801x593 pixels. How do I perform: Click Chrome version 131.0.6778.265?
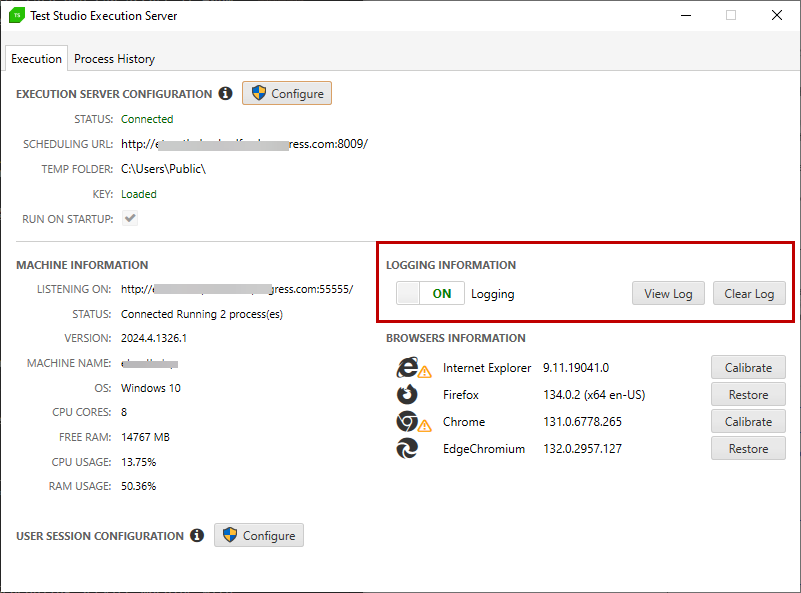(x=582, y=422)
